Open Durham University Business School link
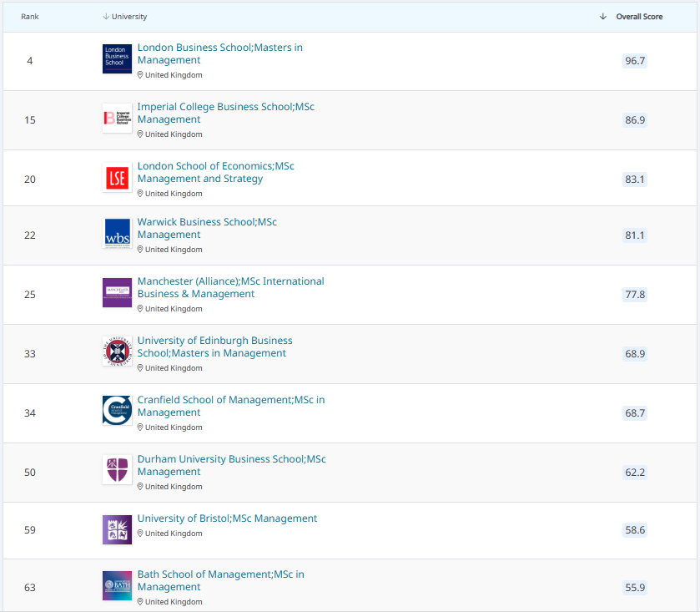The width and height of the screenshot is (700, 612). point(231,466)
